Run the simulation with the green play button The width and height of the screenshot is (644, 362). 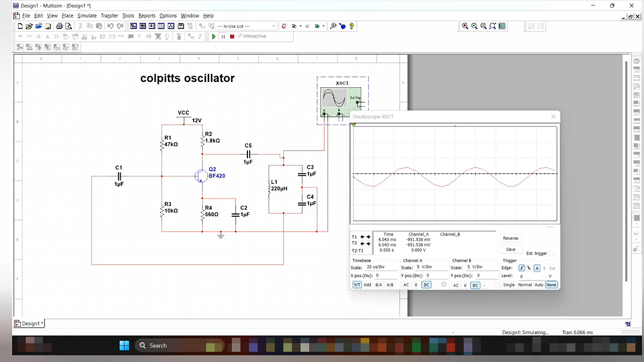pos(214,36)
